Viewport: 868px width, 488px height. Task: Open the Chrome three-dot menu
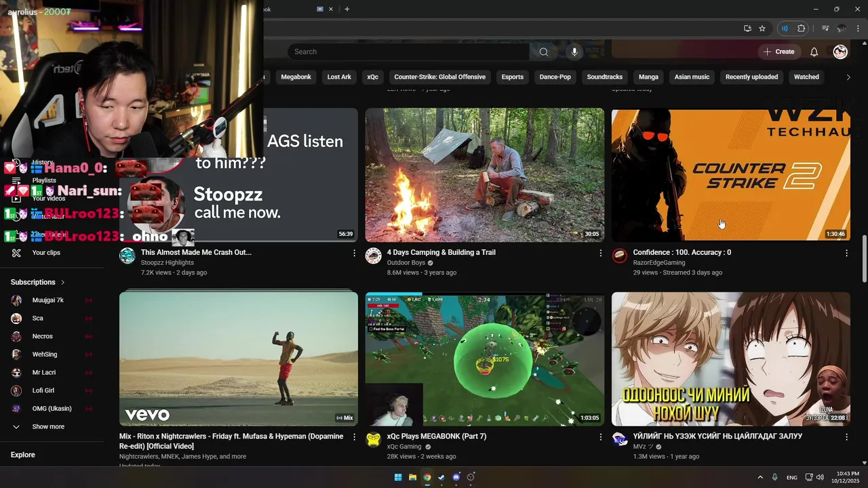[858, 28]
